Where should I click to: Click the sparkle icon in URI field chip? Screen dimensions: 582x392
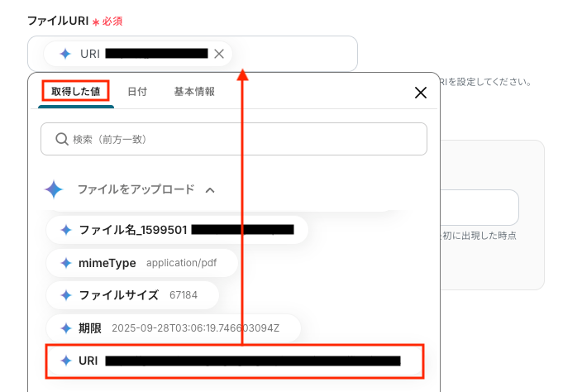(x=65, y=54)
